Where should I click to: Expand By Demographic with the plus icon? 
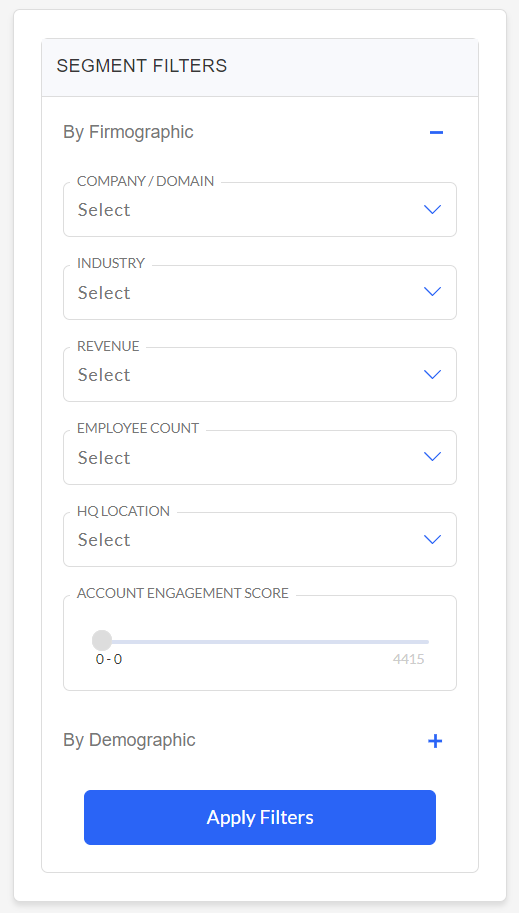point(435,741)
